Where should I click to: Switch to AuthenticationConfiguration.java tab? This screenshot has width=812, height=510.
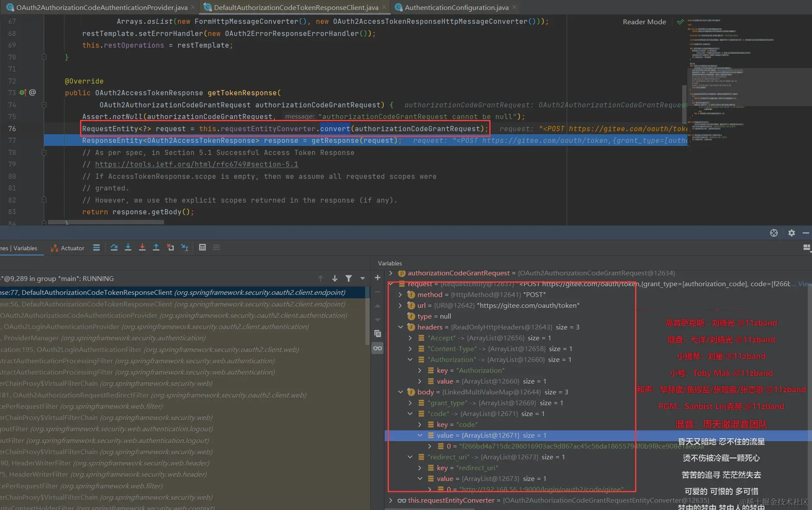coord(456,7)
